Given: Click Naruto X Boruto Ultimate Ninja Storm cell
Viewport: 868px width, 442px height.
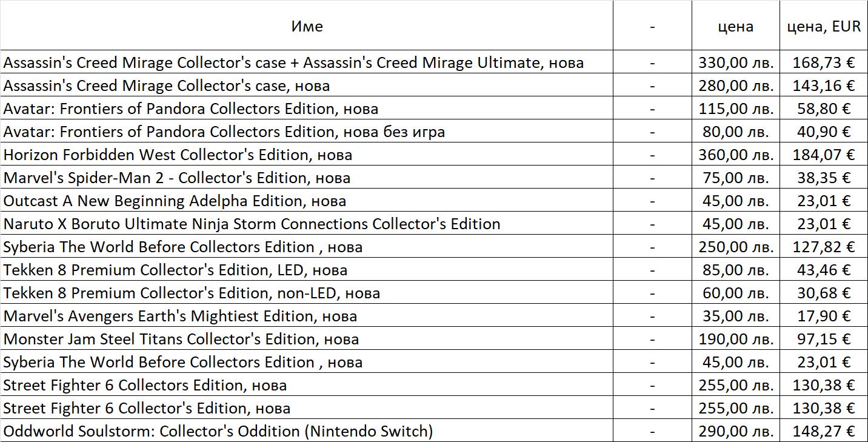Looking at the screenshot, I should 307,224.
